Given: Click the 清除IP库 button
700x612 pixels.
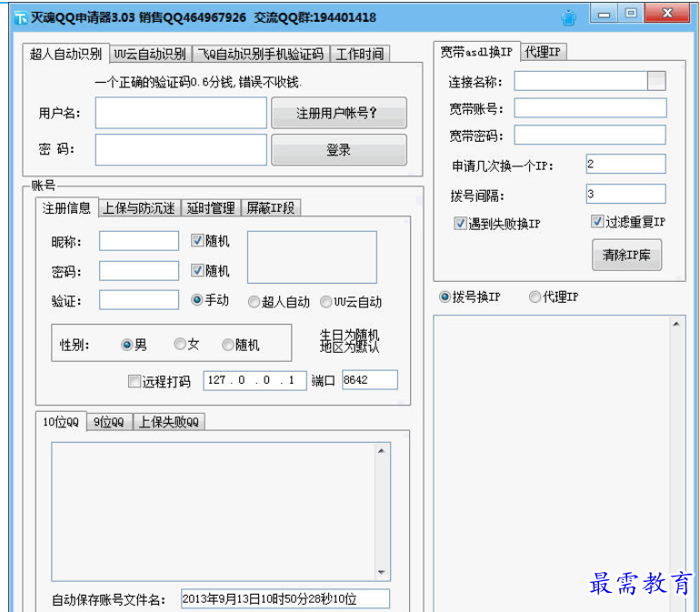Looking at the screenshot, I should click(626, 255).
